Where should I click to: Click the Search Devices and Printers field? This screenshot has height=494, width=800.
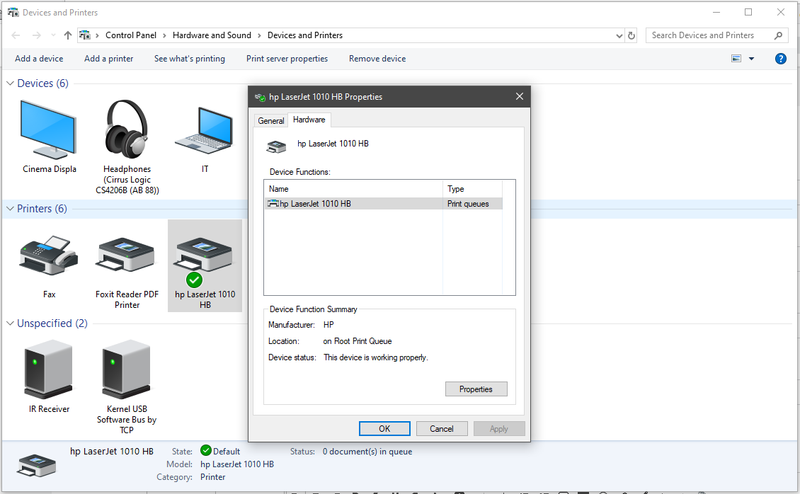click(x=710, y=35)
